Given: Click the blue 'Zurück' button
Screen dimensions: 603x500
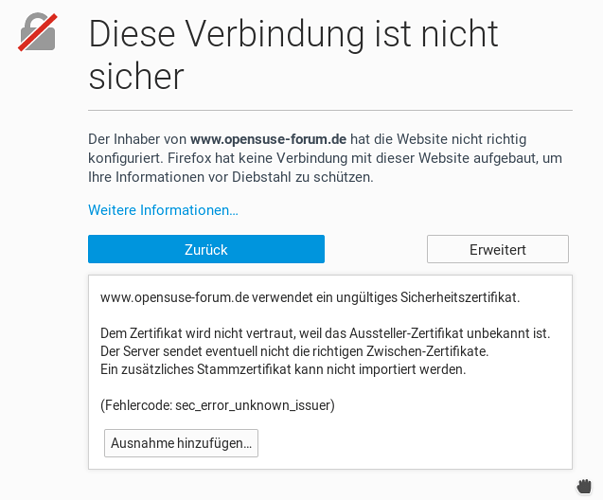Looking at the screenshot, I should (206, 249).
